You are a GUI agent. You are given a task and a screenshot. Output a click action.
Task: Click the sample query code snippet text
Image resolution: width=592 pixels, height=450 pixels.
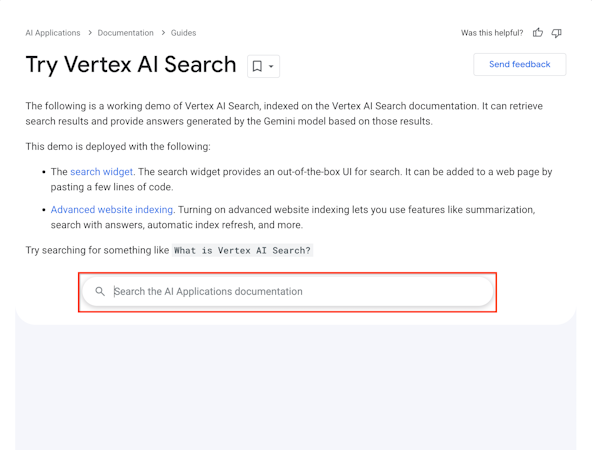[242, 250]
